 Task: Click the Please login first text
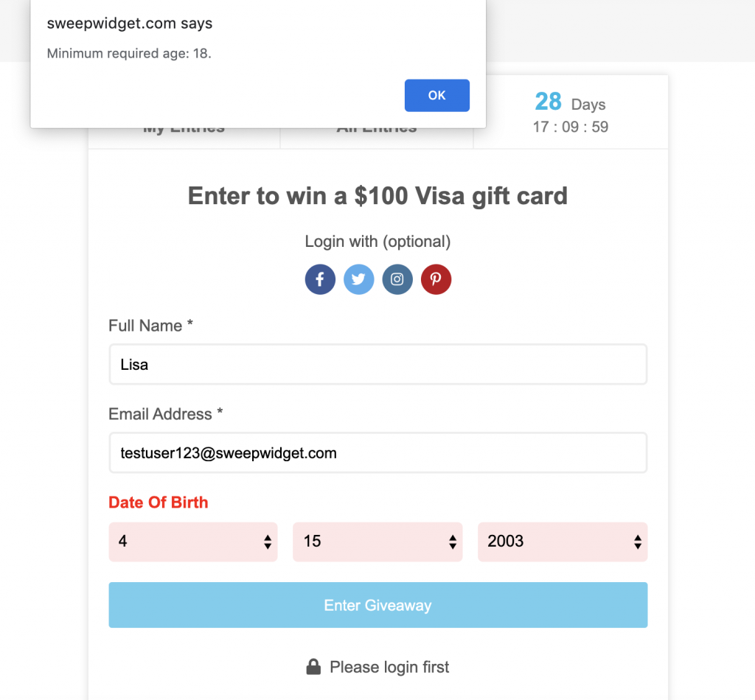point(389,668)
